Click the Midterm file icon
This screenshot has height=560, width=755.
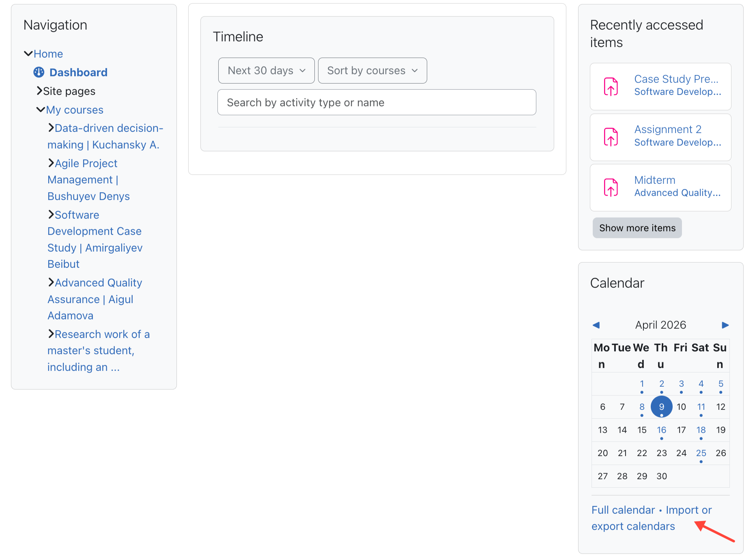pos(611,187)
